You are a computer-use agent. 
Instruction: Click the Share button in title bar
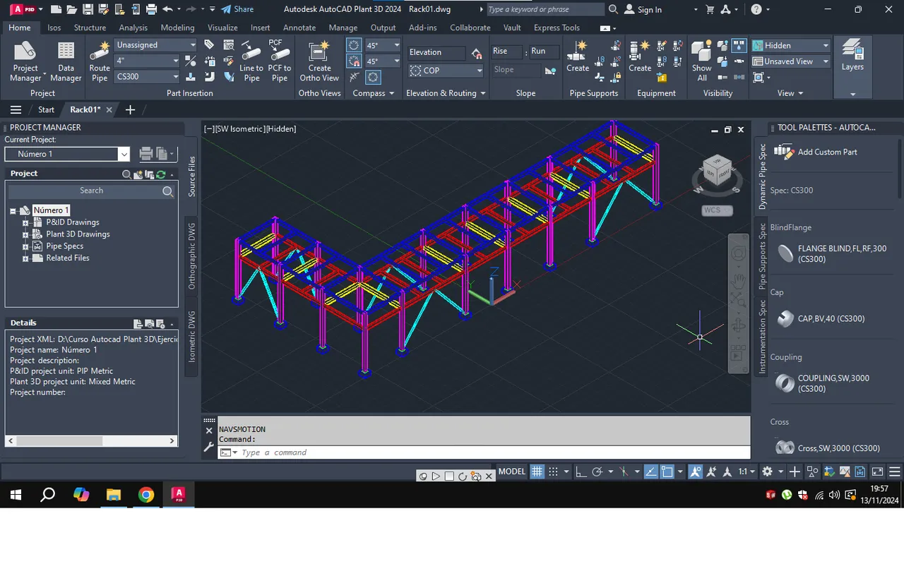pos(237,9)
